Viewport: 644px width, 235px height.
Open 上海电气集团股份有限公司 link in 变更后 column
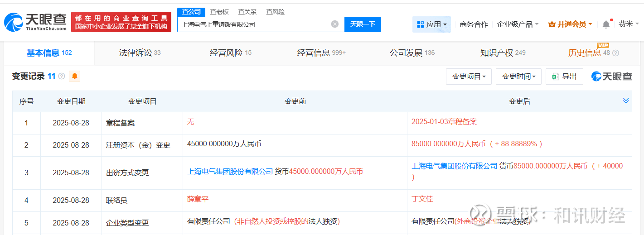pos(455,166)
